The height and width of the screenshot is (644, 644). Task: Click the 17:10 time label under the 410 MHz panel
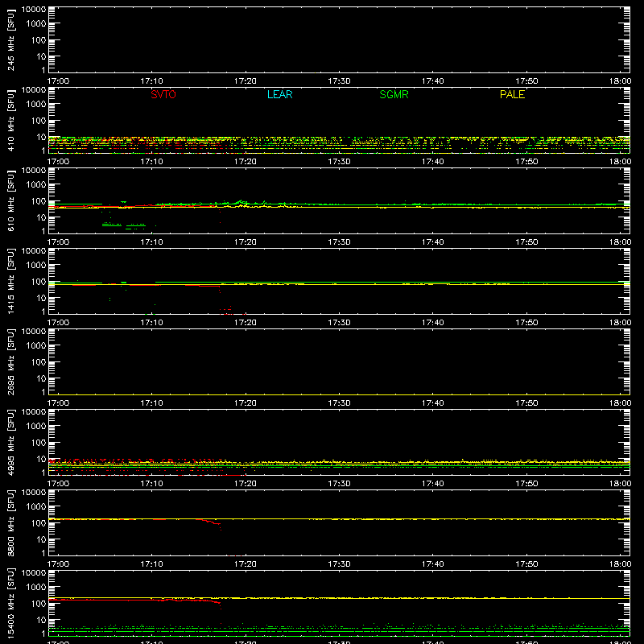coord(151,162)
